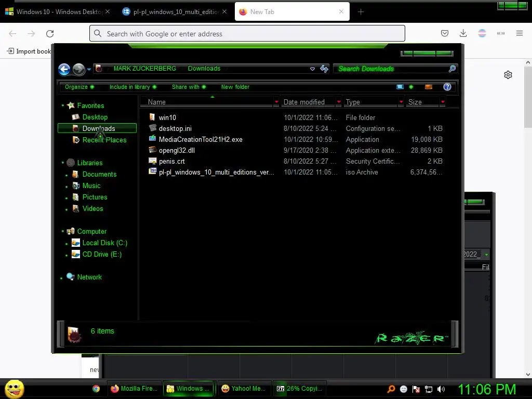532x399 pixels.
Task: Click the refresh icon next to address bar
Action: click(x=324, y=69)
